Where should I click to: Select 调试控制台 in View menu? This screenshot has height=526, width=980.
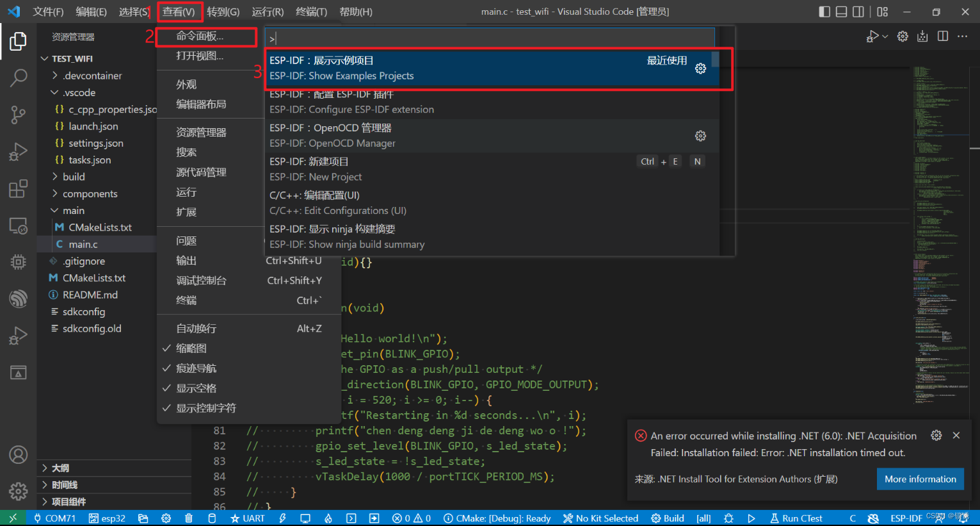[249, 281]
